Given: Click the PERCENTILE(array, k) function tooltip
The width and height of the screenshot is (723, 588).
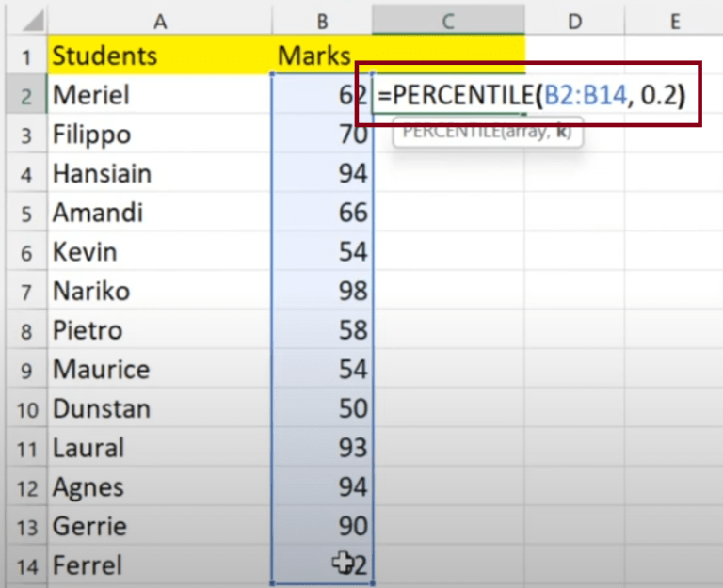Looking at the screenshot, I should [488, 133].
